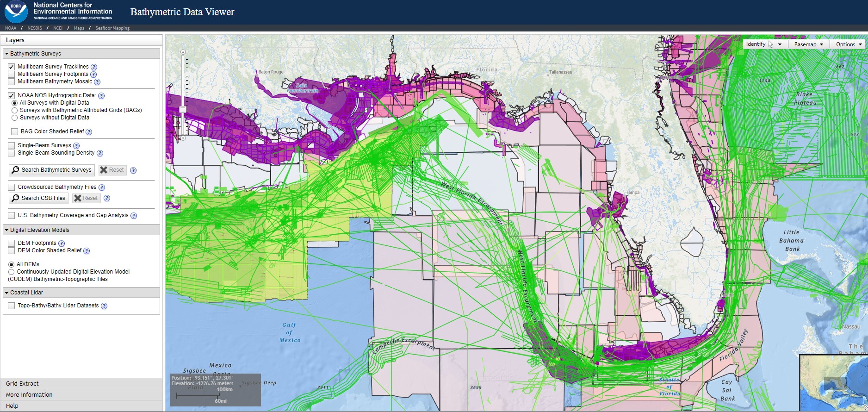868x412 pixels.
Task: Open help for Multibeam Bathymetry Mosaic
Action: pos(97,82)
